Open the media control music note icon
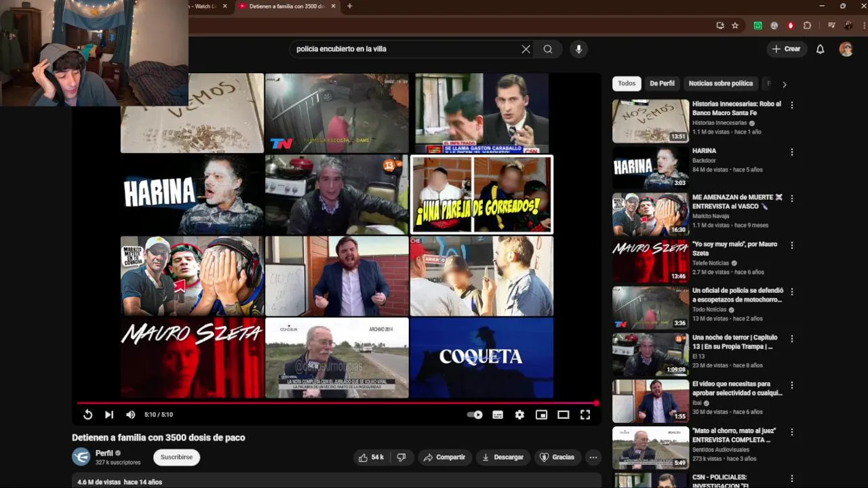Image resolution: width=868 pixels, height=488 pixels. [x=831, y=26]
